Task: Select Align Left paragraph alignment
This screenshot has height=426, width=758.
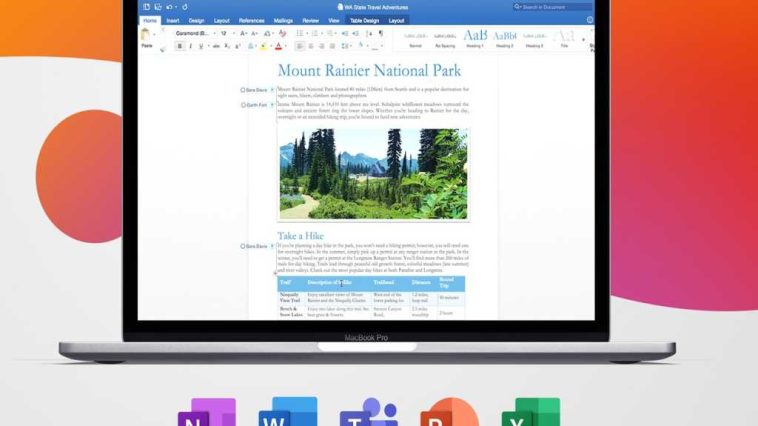Action: pyautogui.click(x=300, y=46)
